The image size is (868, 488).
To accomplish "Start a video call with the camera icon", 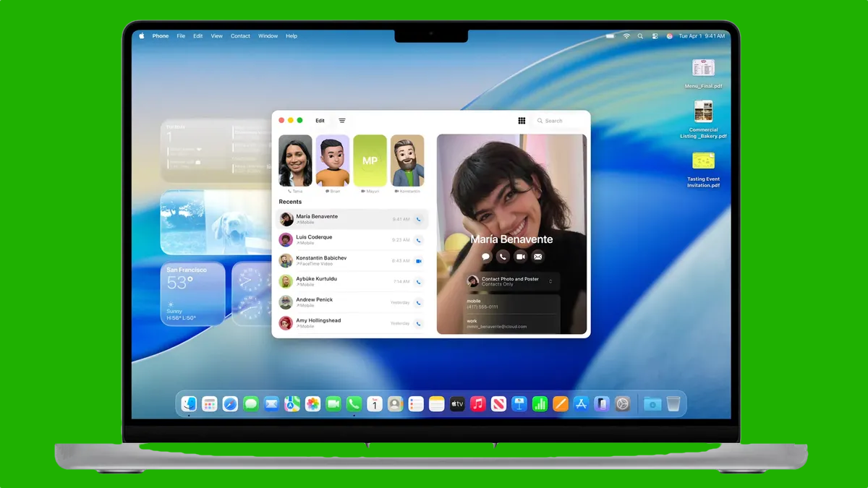I will (520, 257).
